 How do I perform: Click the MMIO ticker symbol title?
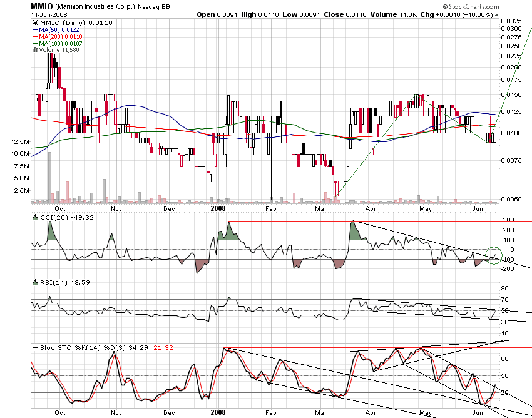tap(42, 6)
